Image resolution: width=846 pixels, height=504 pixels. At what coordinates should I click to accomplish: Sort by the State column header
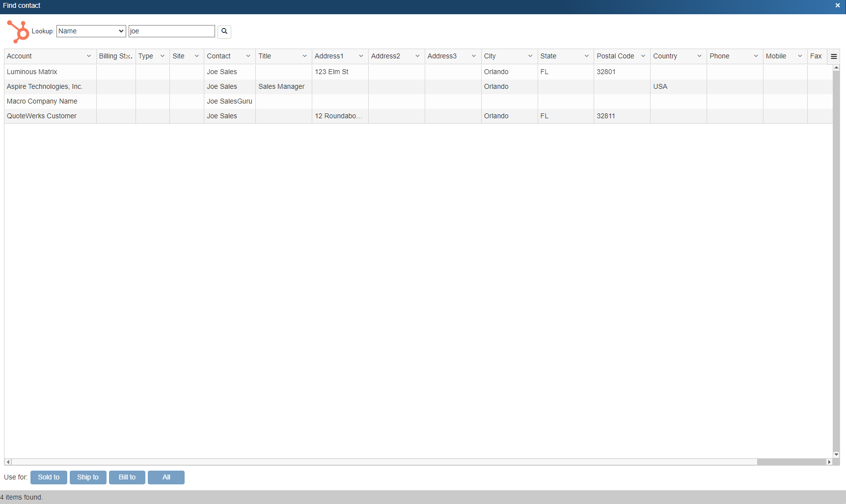tap(548, 56)
